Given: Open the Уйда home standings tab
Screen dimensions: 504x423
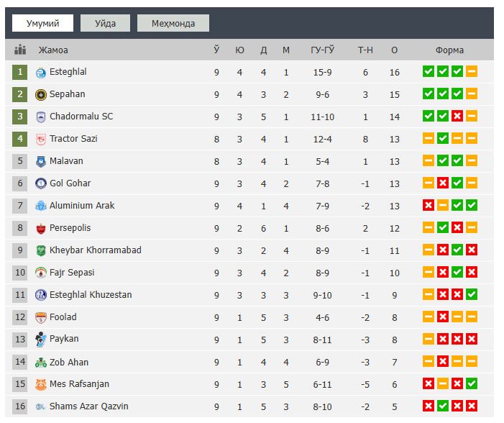Looking at the screenshot, I should [x=105, y=23].
